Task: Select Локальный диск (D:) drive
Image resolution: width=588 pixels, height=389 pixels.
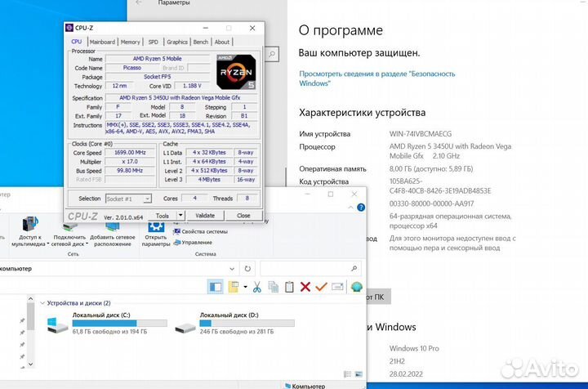Action: 235,324
